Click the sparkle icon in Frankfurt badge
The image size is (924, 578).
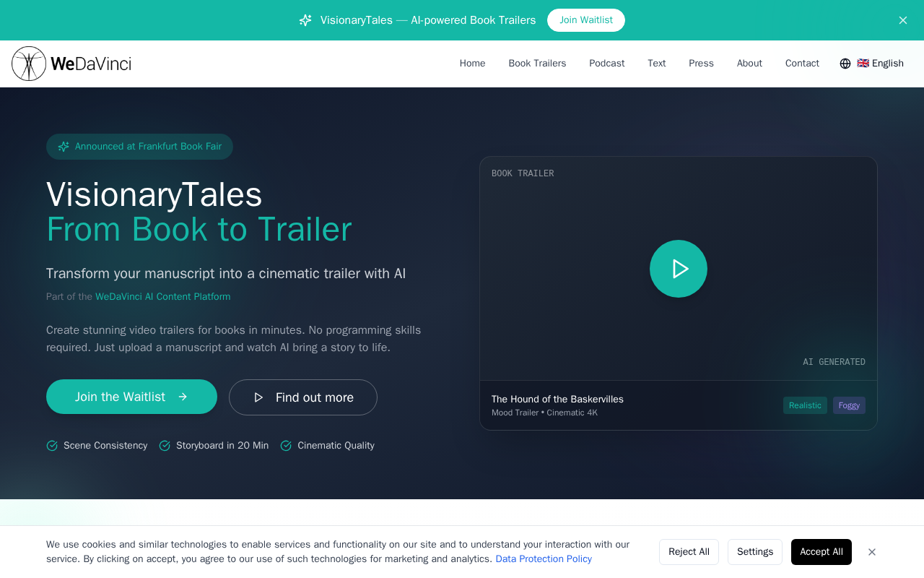click(64, 147)
